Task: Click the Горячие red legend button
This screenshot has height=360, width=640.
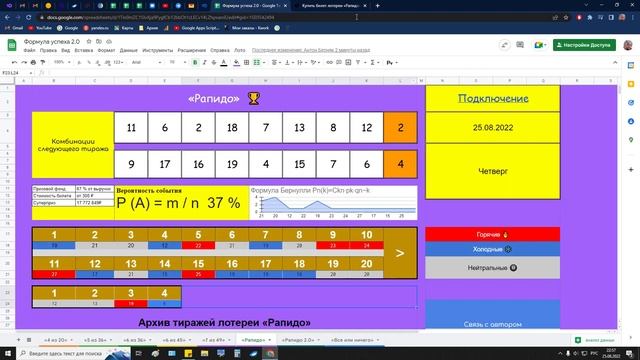Action: coord(492,234)
